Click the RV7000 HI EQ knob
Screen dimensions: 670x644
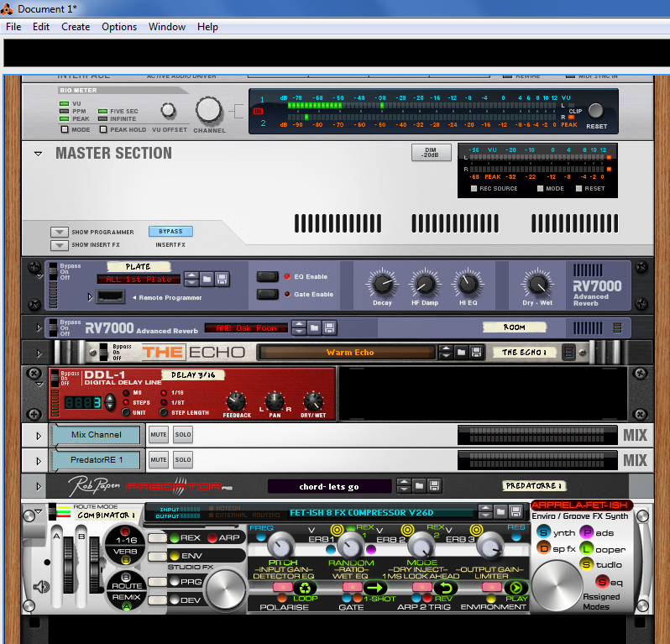click(x=468, y=285)
